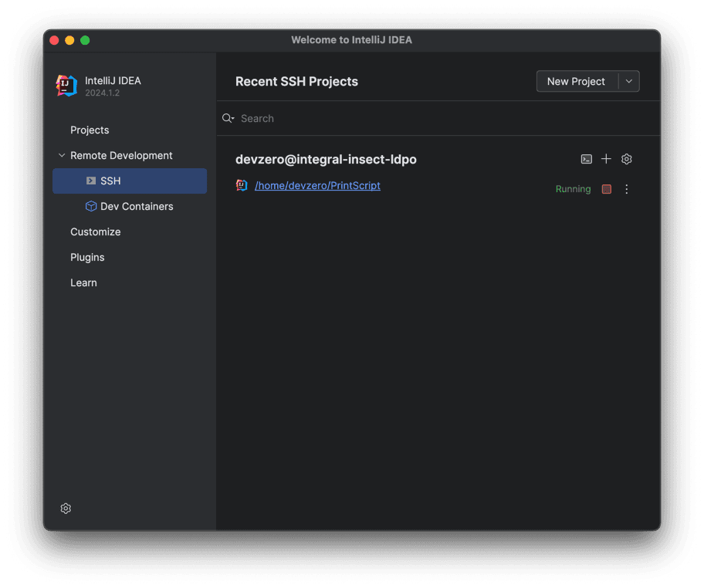Click the devzero@integral-insect-ldpo host name
This screenshot has height=588, width=704.
coord(326,159)
